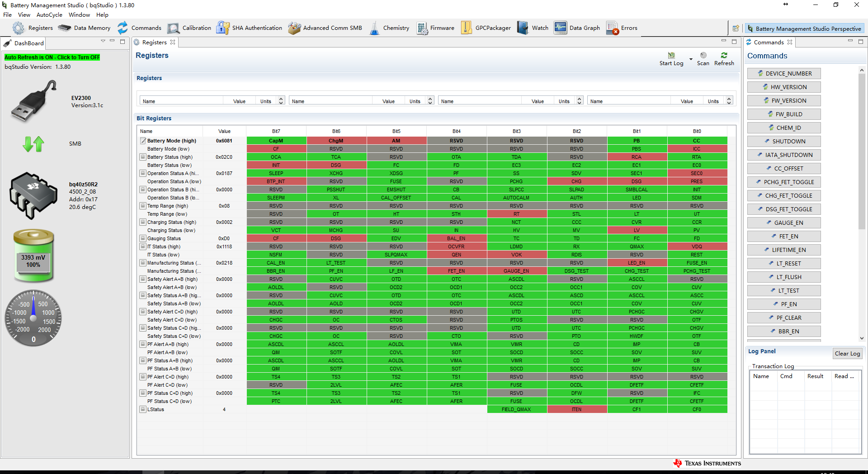Collapse the Operation Status A row

pyautogui.click(x=143, y=173)
